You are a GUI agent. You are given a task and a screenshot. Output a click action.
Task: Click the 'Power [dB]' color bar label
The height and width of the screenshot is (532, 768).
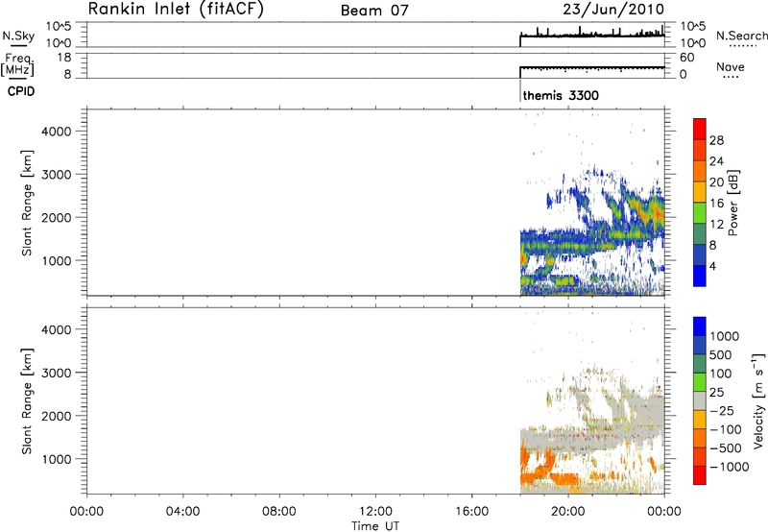click(732, 203)
